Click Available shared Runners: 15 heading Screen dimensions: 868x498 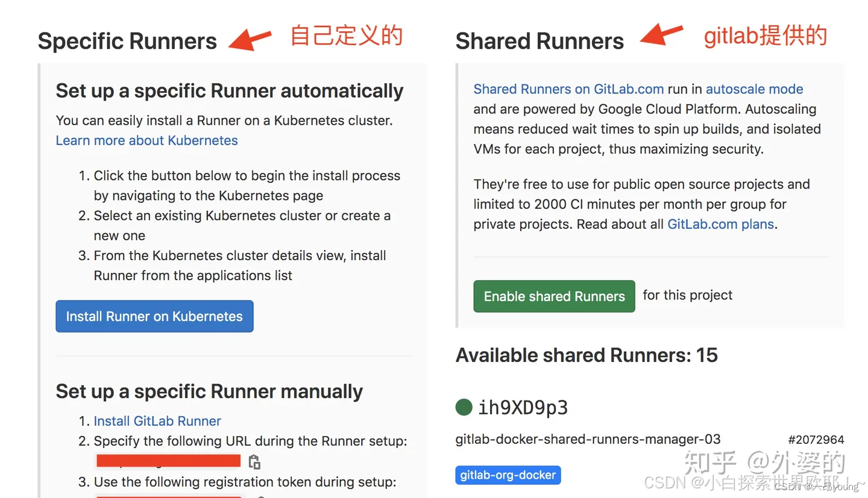587,355
